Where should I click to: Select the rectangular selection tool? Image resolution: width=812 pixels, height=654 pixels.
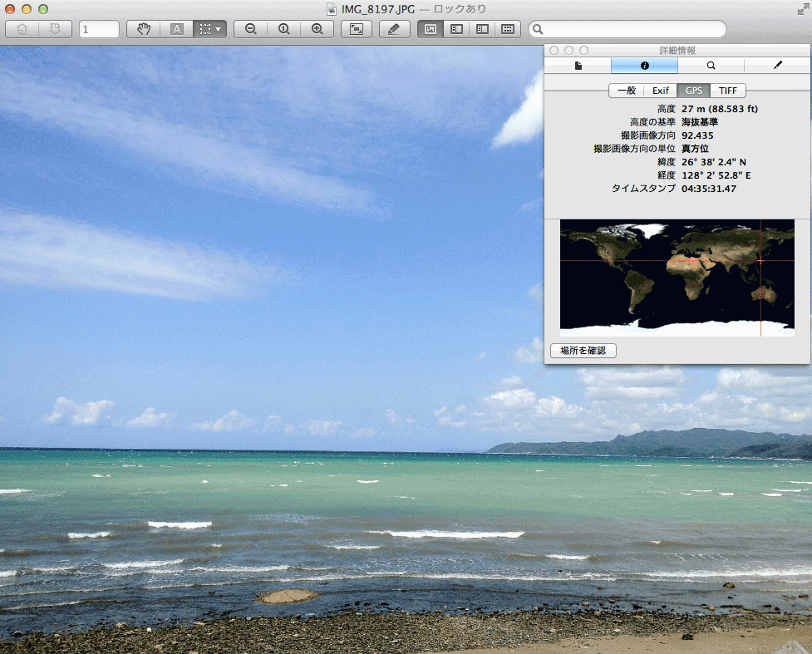(x=205, y=29)
